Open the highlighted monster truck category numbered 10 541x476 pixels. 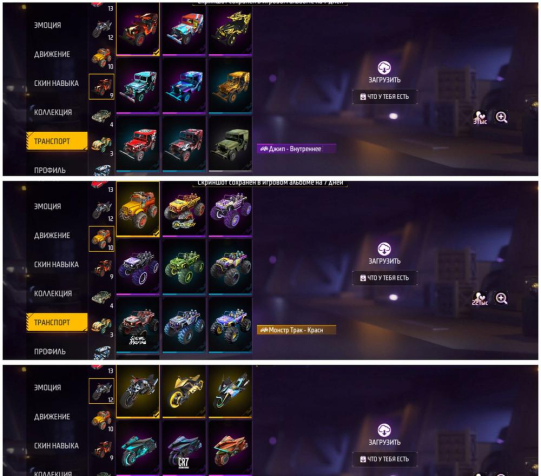point(101,239)
